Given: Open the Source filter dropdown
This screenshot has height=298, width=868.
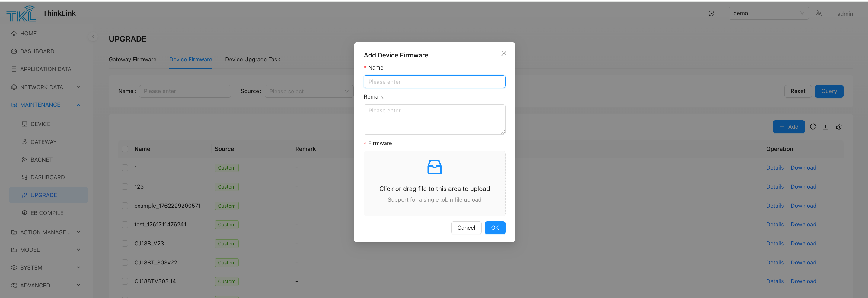Looking at the screenshot, I should coord(309,91).
